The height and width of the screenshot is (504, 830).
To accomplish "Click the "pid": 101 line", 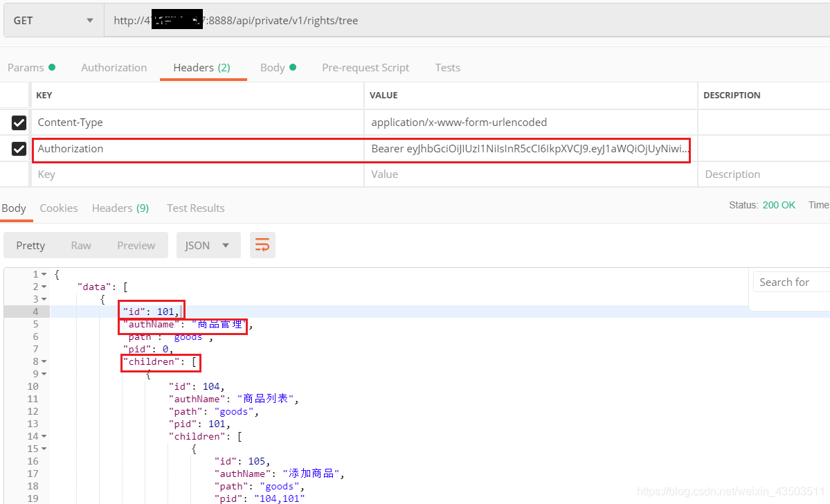I will pyautogui.click(x=199, y=424).
